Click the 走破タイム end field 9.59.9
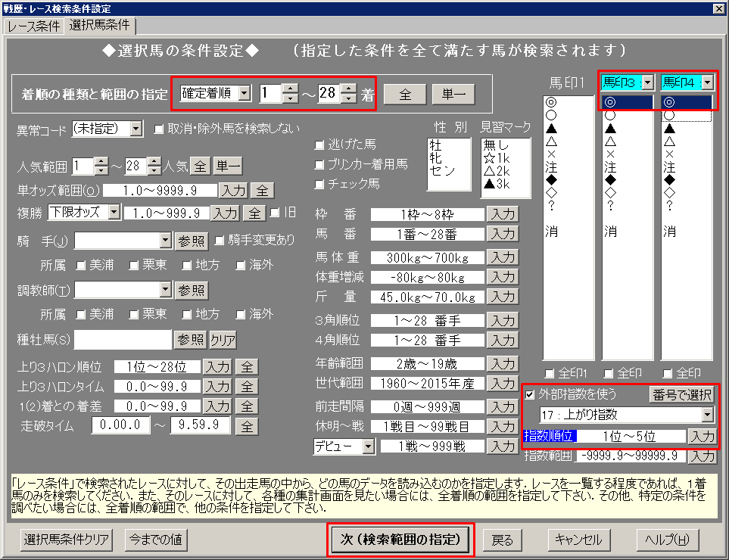This screenshot has width=729, height=560. click(200, 425)
